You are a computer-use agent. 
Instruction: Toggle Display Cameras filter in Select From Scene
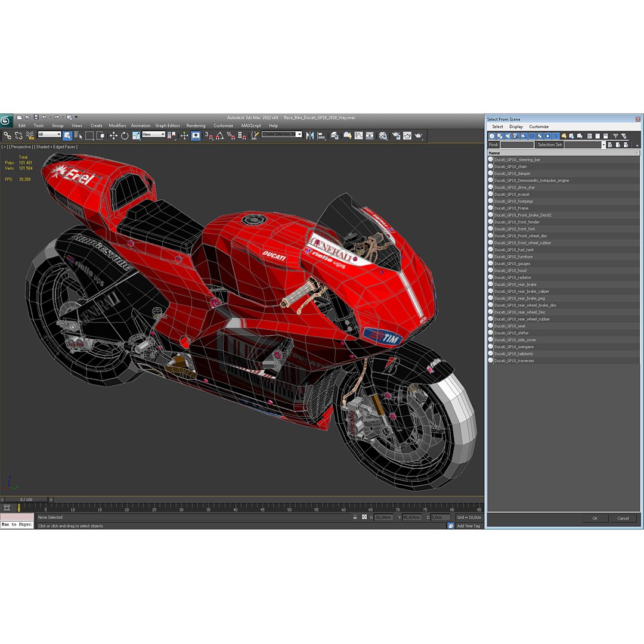pos(515,136)
